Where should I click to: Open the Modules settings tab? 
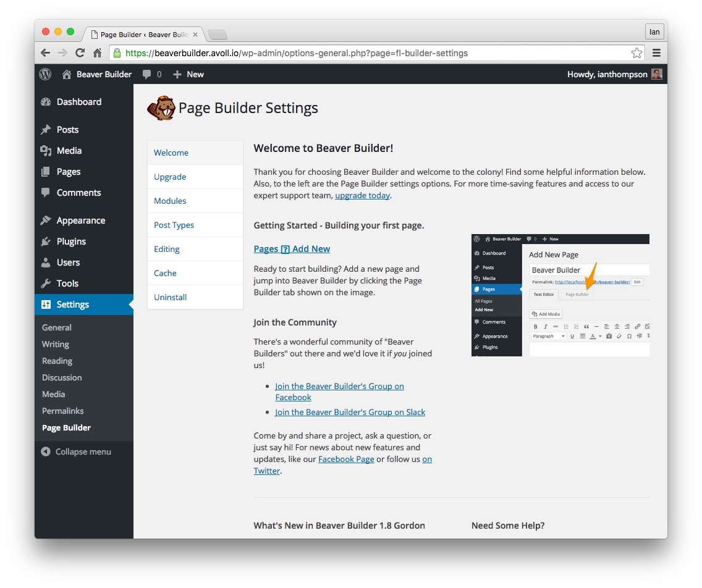[x=195, y=201]
